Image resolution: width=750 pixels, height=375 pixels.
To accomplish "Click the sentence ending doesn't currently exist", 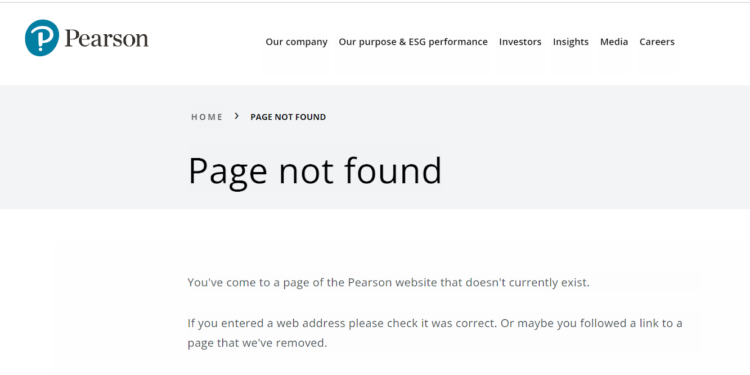I will click(x=388, y=283).
